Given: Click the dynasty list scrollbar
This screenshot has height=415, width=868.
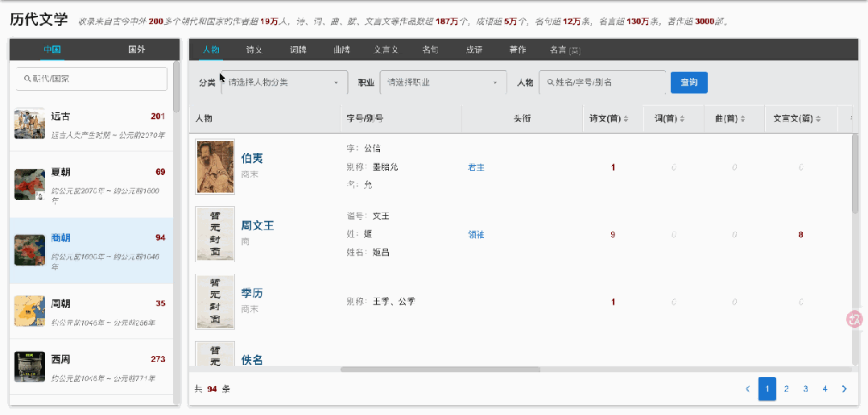Looking at the screenshot, I should point(176,86).
